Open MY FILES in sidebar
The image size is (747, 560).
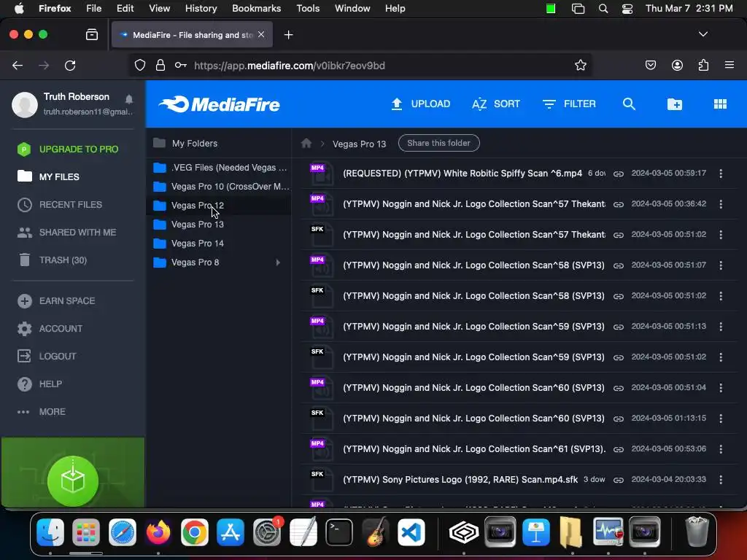point(59,176)
